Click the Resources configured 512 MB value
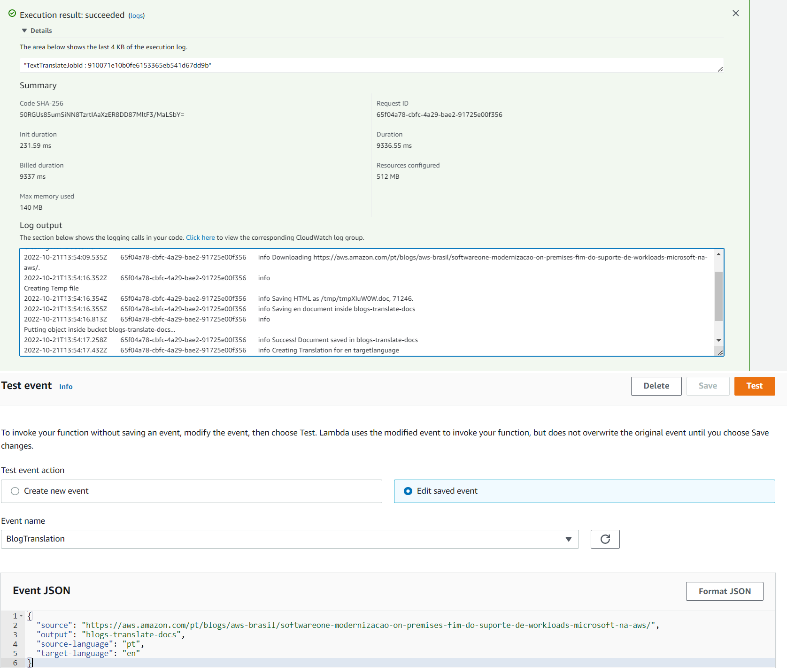The image size is (787, 672). pyautogui.click(x=388, y=176)
